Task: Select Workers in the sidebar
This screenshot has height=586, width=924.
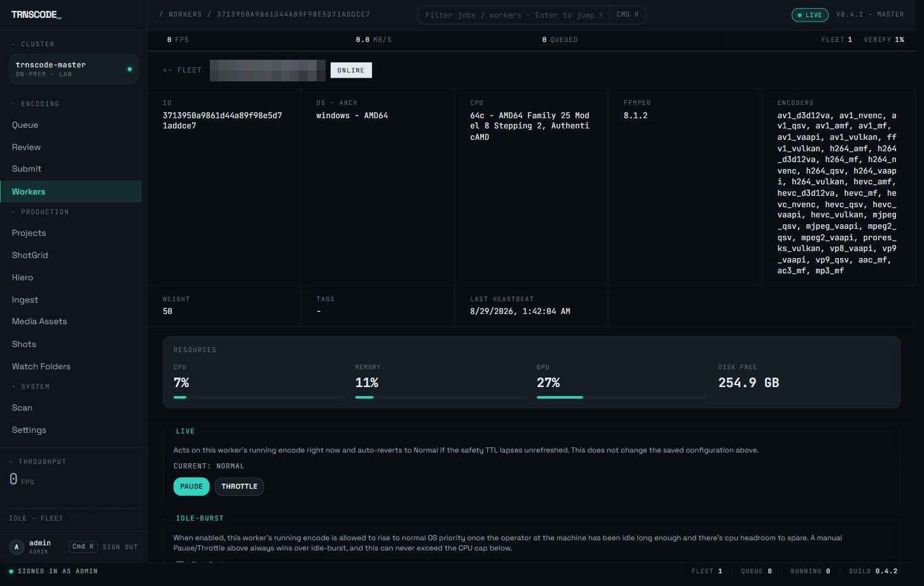Action: (x=71, y=191)
